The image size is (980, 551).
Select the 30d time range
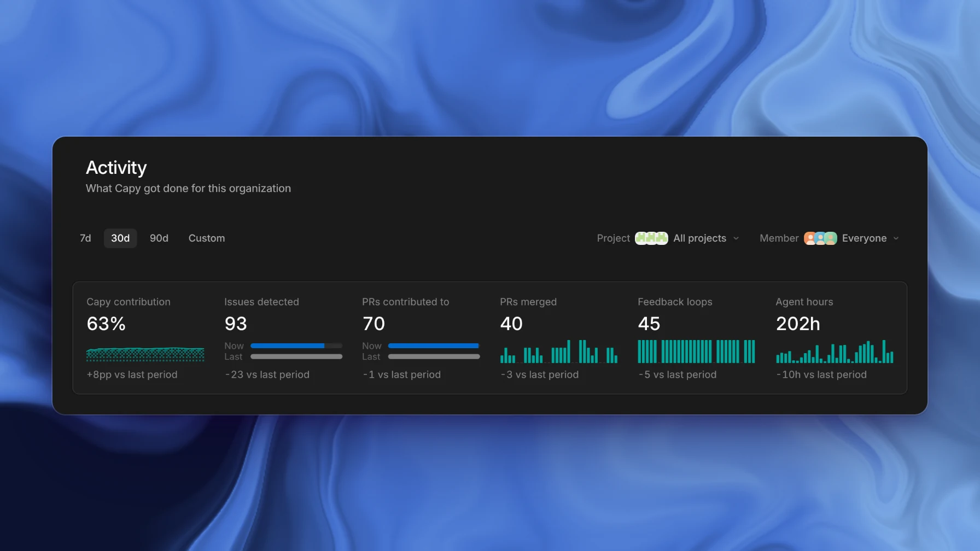point(120,238)
